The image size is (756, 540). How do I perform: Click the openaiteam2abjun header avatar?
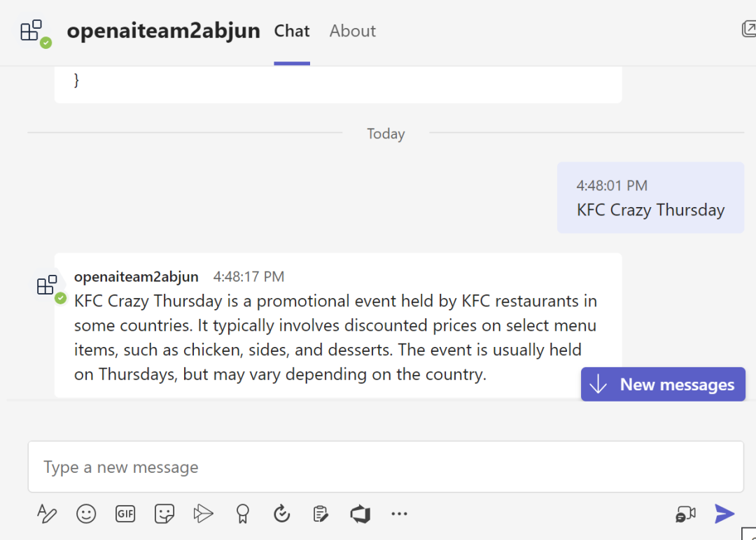point(35,33)
